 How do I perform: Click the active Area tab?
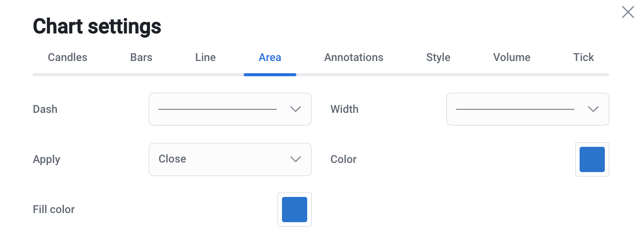[x=270, y=58]
